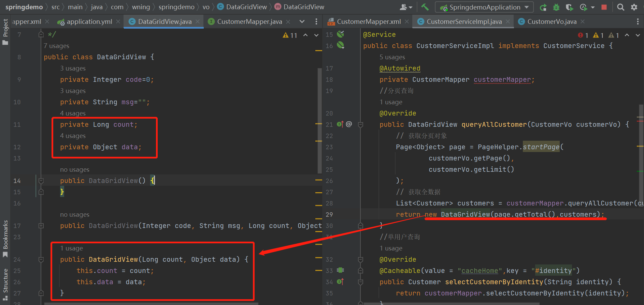Click the red error indicator in right editor

coord(583,35)
